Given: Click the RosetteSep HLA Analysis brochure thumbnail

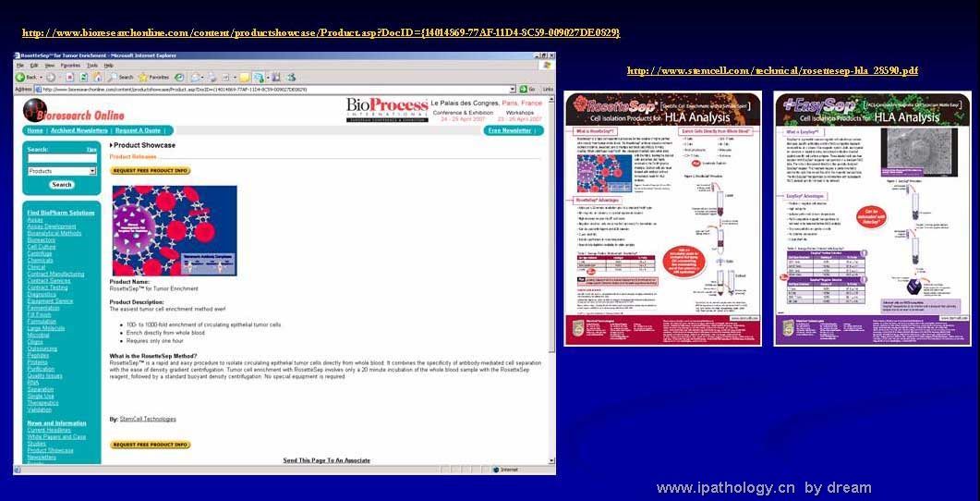Looking at the screenshot, I should (x=662, y=218).
